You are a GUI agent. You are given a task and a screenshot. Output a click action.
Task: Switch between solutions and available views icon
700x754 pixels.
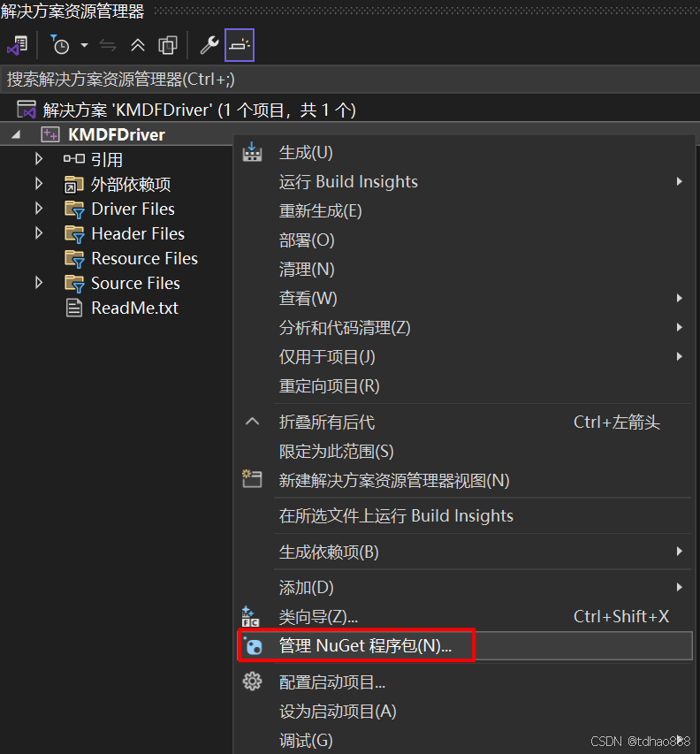tap(18, 46)
